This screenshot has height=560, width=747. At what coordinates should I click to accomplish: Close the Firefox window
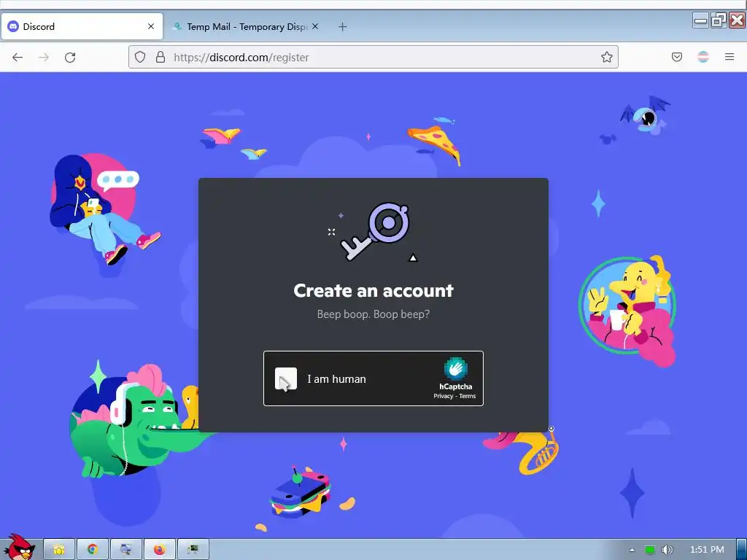(x=737, y=20)
